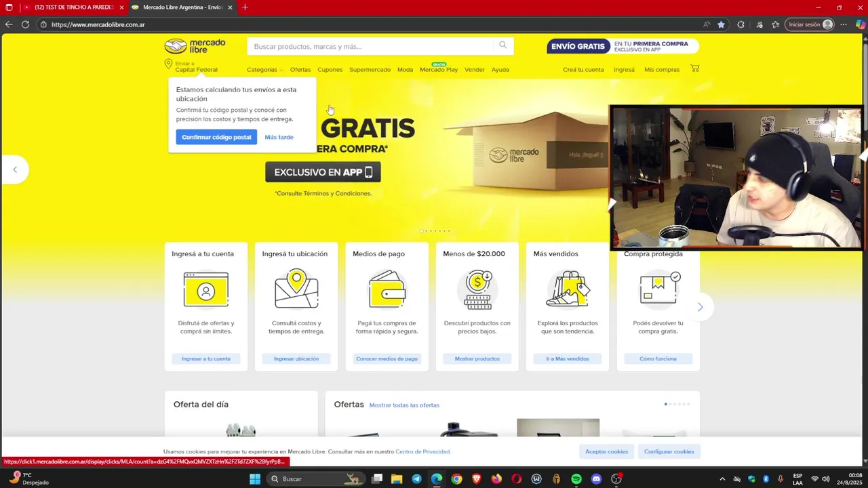Open the Telegram icon in the taskbar
868x488 pixels.
click(x=416, y=479)
